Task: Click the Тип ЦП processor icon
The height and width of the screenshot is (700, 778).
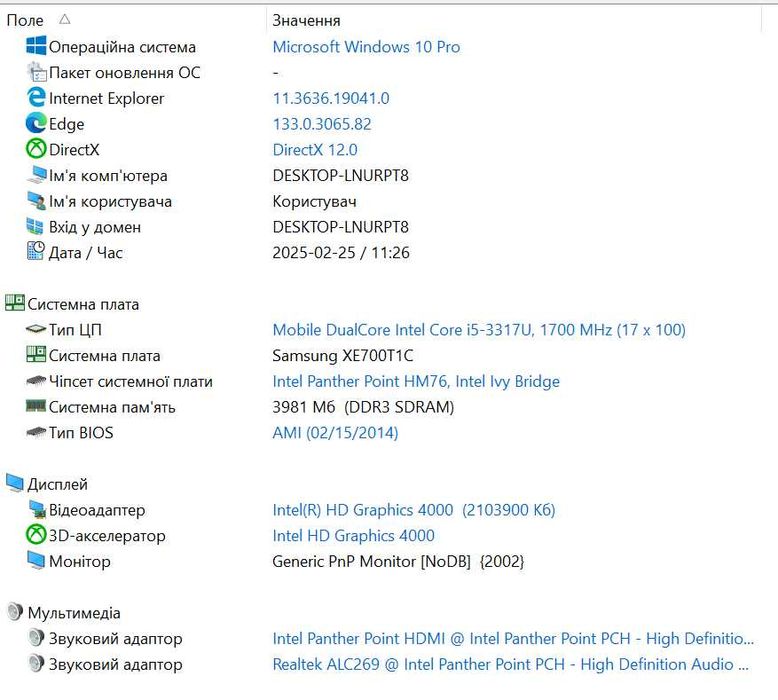Action: tap(36, 329)
